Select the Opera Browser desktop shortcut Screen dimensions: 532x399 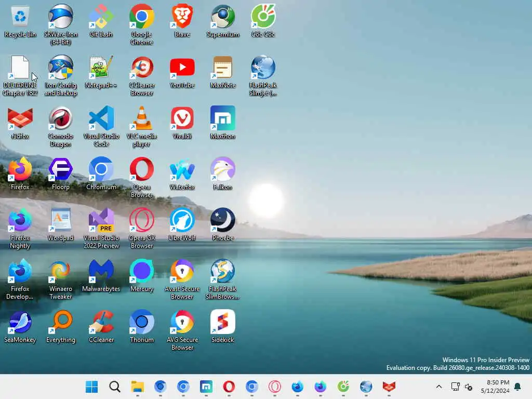[142, 178]
